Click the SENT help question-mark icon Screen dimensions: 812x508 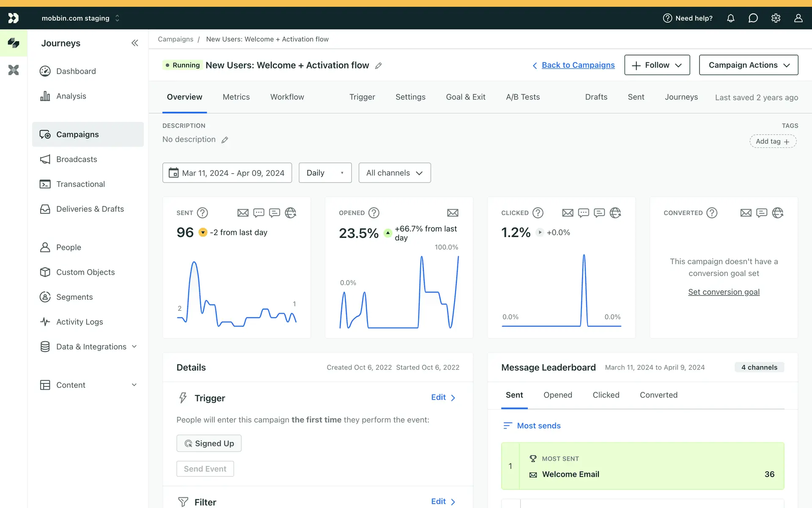(x=203, y=213)
